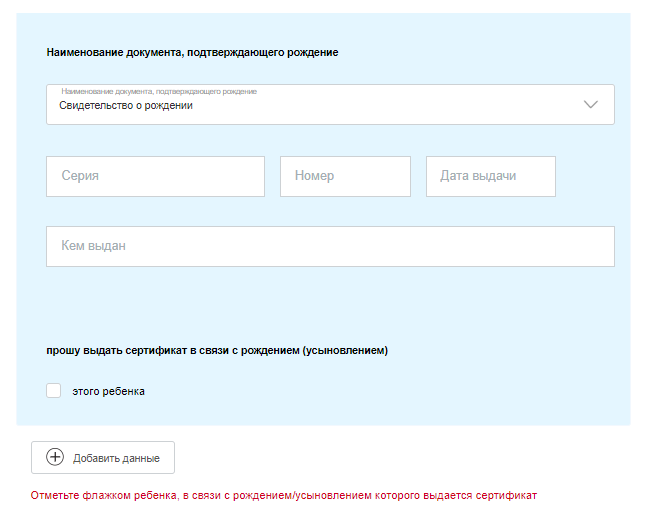Open the document name dropdown
The height and width of the screenshot is (520, 652).
coord(330,104)
